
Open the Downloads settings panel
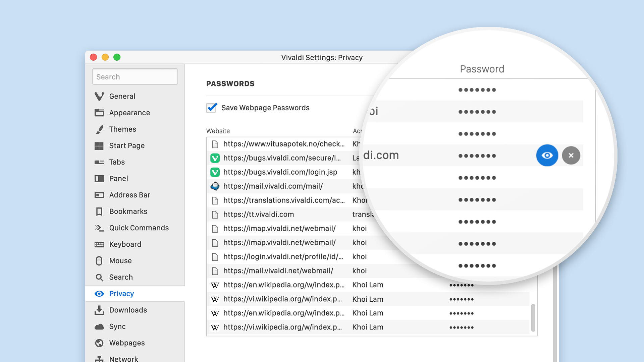click(128, 310)
